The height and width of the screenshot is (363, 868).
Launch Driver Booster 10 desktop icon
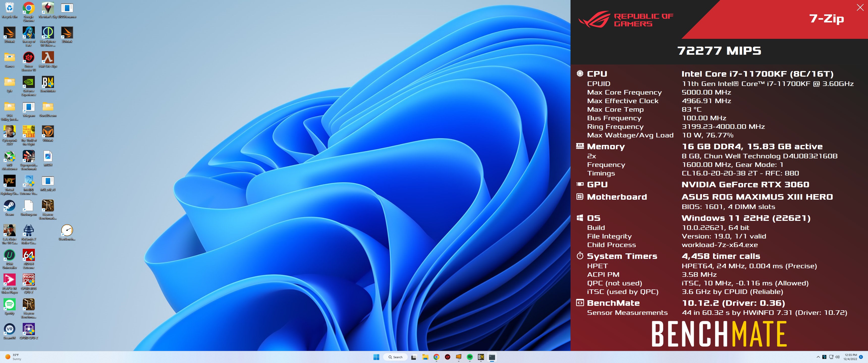[29, 61]
